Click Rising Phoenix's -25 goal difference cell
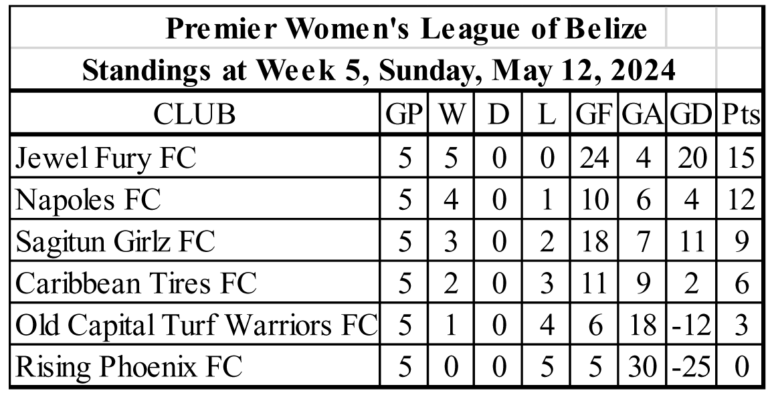 tap(691, 366)
